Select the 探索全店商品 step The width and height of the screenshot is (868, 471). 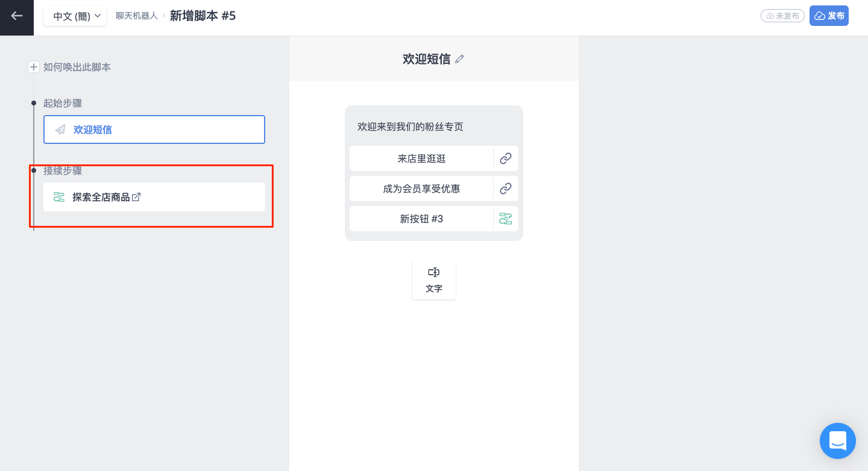point(154,197)
